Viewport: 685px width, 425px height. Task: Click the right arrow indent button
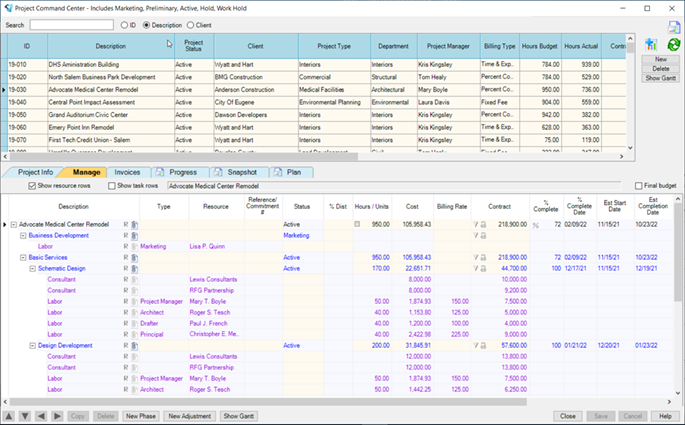(57, 415)
